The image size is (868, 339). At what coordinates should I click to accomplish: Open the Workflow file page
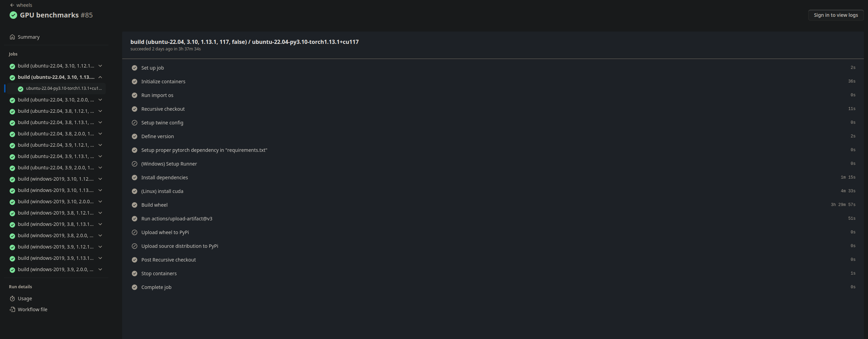tap(33, 310)
